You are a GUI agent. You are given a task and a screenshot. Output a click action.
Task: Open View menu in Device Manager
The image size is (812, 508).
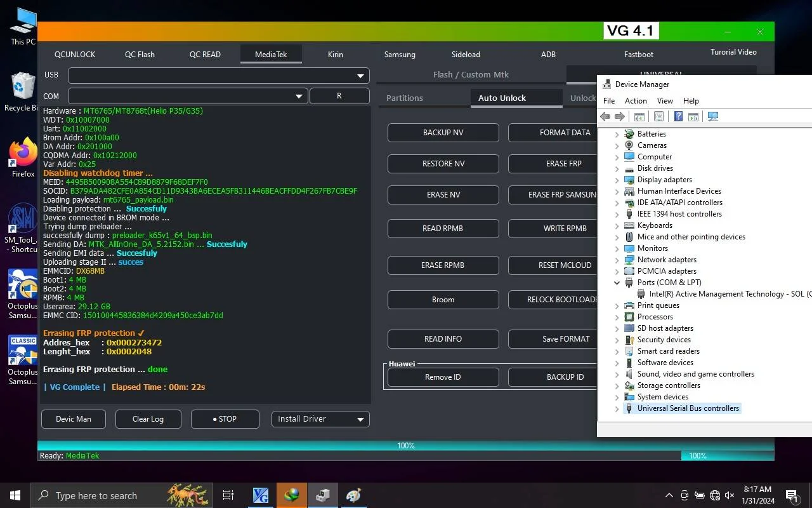point(665,101)
